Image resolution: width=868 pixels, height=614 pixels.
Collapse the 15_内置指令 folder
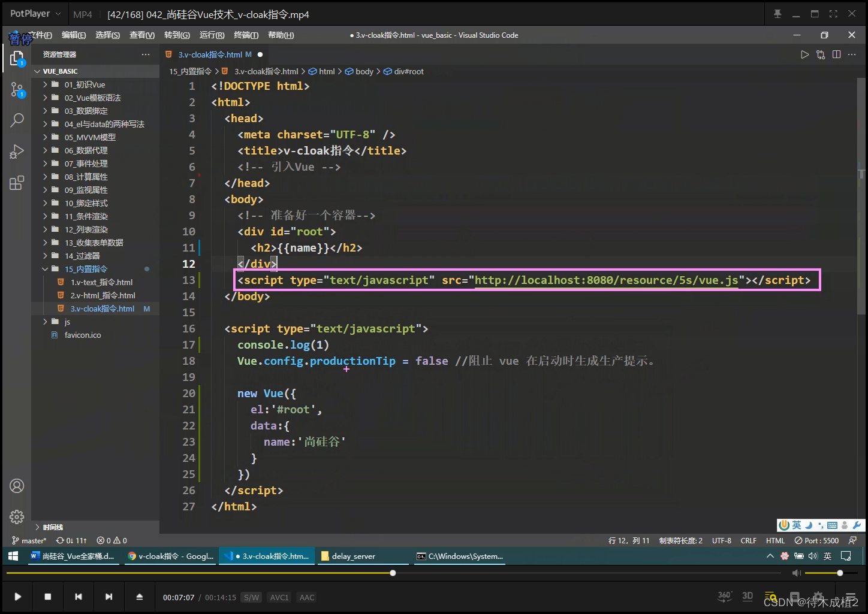point(96,269)
